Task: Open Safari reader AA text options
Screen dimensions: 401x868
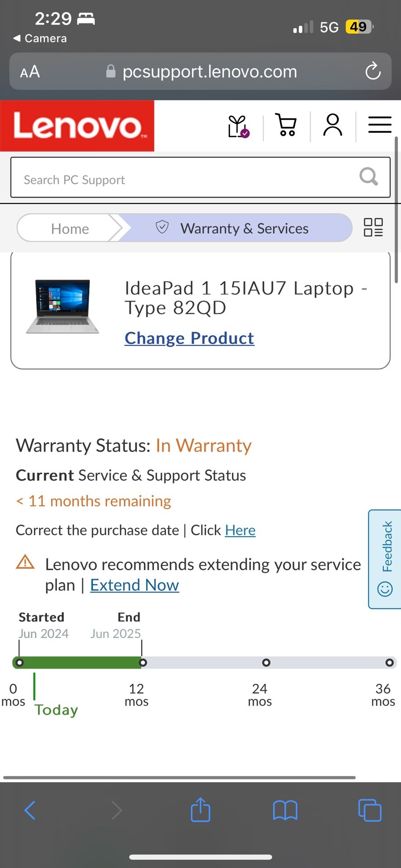Action: (x=30, y=72)
